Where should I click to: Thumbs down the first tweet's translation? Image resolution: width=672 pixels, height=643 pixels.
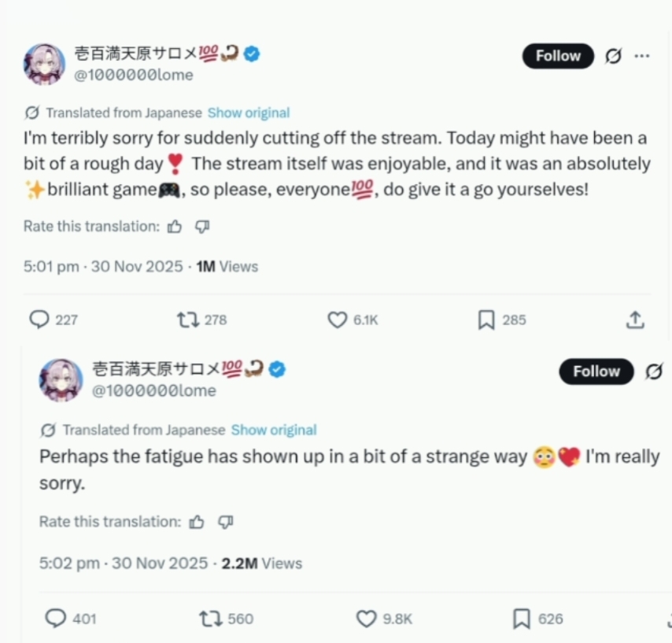click(x=202, y=227)
